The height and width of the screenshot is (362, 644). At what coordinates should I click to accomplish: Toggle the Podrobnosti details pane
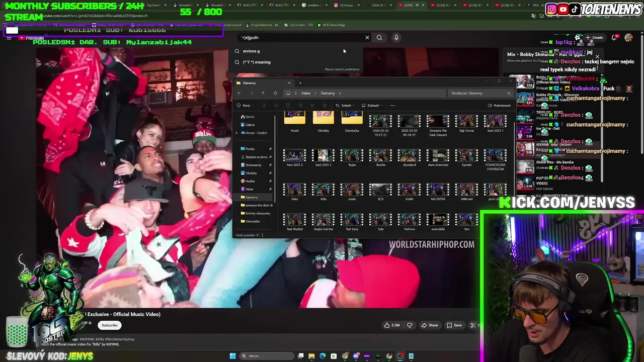499,106
